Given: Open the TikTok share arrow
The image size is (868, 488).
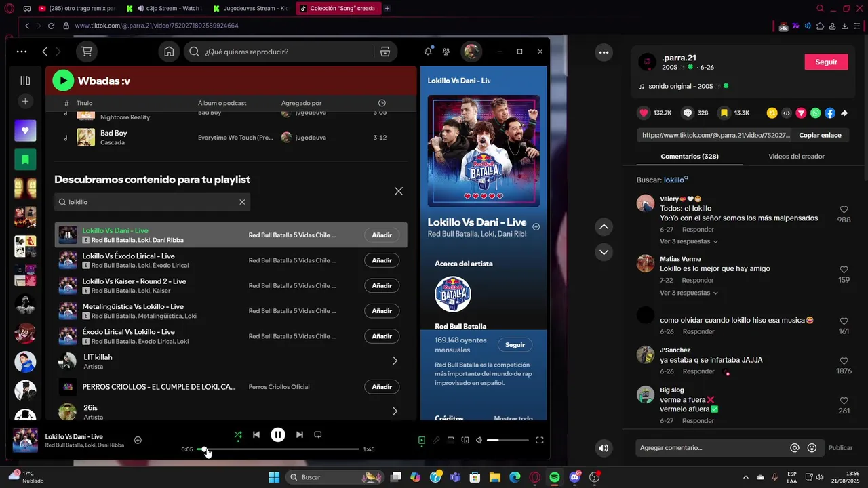Looking at the screenshot, I should point(844,113).
